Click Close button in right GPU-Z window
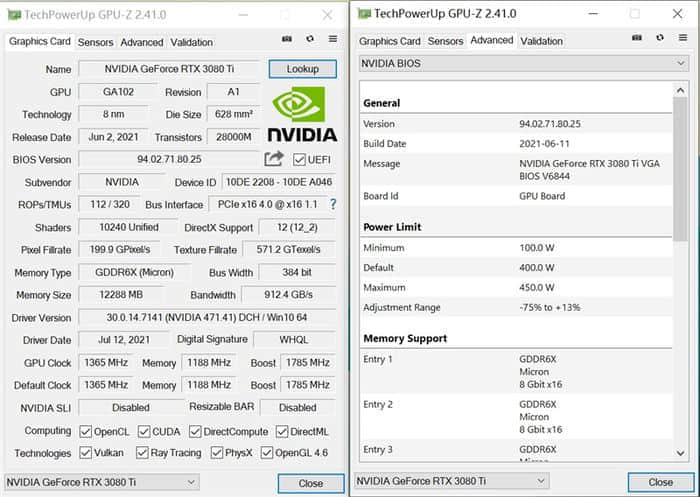 [661, 482]
